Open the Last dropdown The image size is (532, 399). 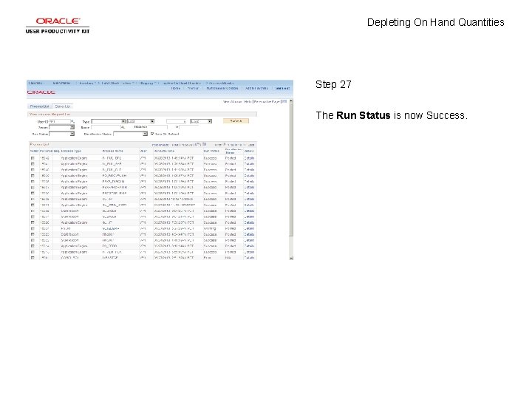pos(140,121)
